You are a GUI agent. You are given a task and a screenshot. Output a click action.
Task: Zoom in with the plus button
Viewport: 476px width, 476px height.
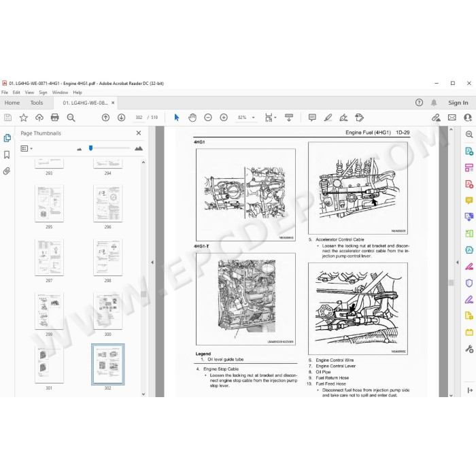tap(224, 118)
